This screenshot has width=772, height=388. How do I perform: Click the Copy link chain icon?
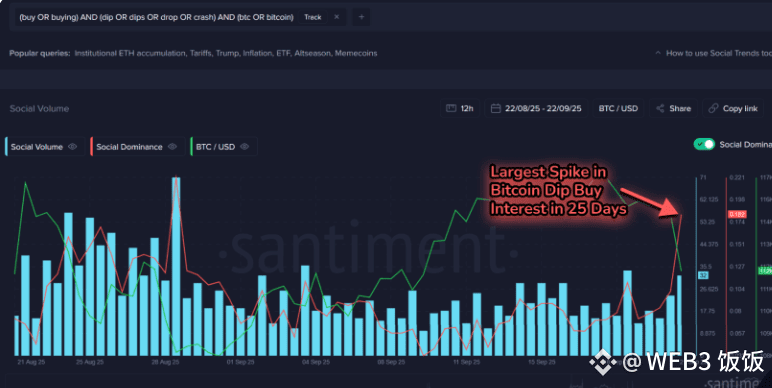point(713,108)
